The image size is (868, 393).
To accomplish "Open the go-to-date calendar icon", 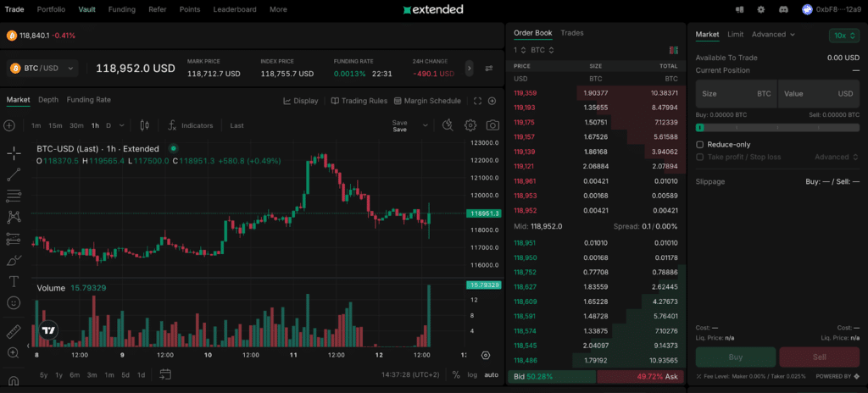I will click(x=165, y=374).
